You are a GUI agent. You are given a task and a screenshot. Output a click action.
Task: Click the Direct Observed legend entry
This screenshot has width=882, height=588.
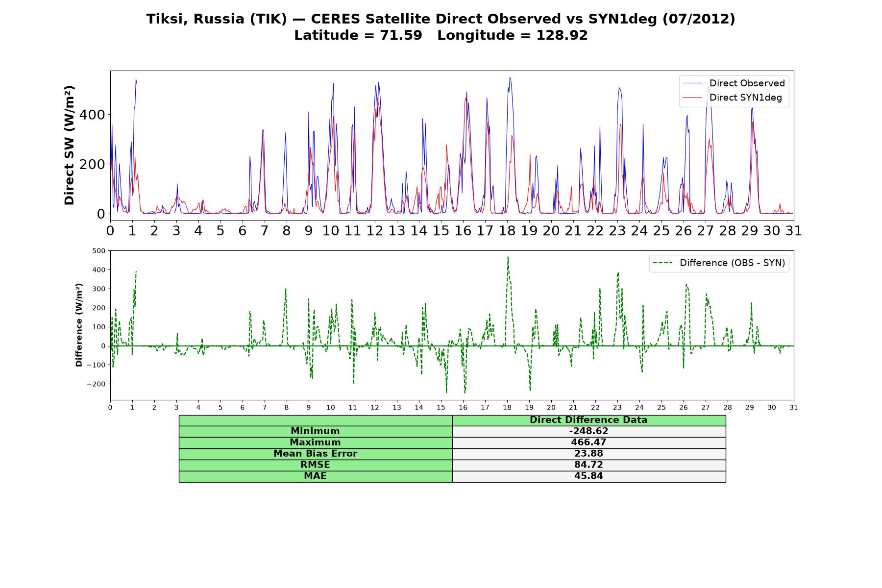(x=734, y=83)
